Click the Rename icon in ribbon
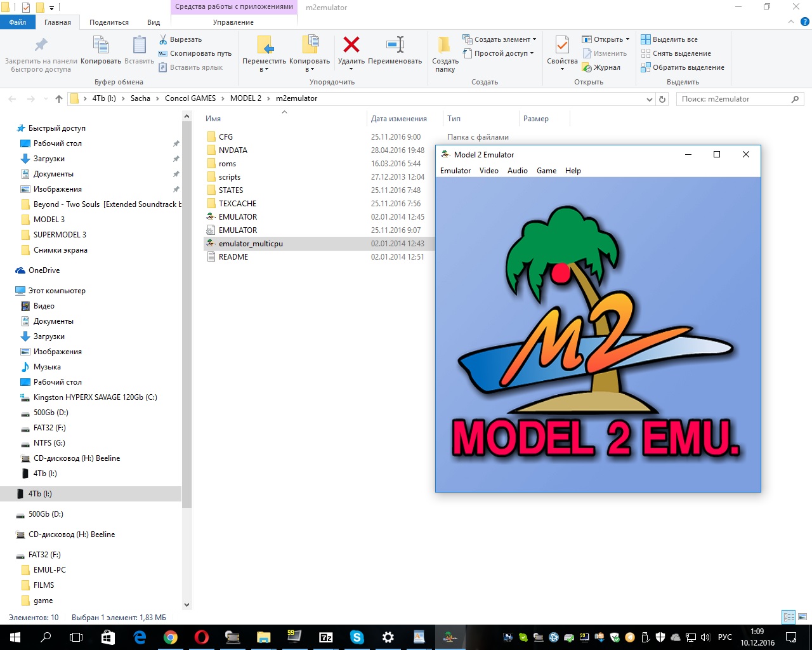 (x=395, y=46)
